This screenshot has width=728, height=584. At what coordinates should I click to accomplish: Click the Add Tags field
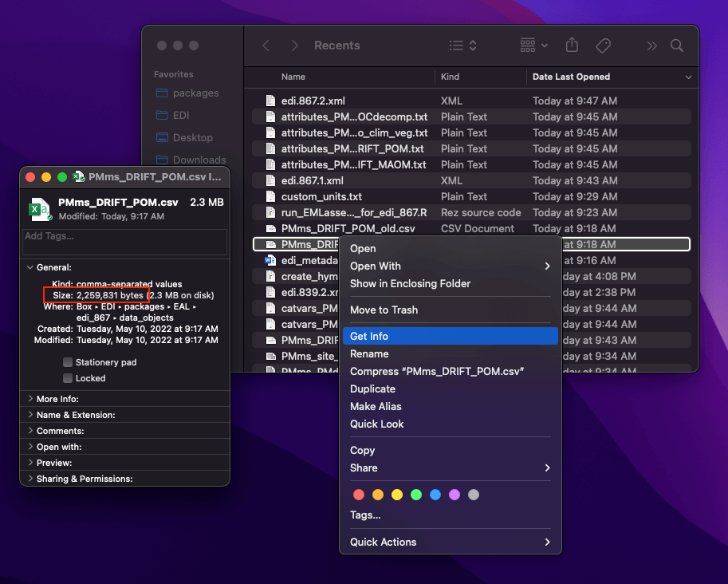click(125, 242)
